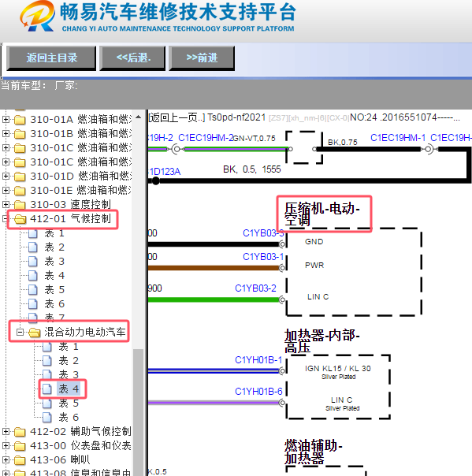The image size is (472, 476).
Task: Click page icon of 表 5 under 412-01
Action: [33, 290]
